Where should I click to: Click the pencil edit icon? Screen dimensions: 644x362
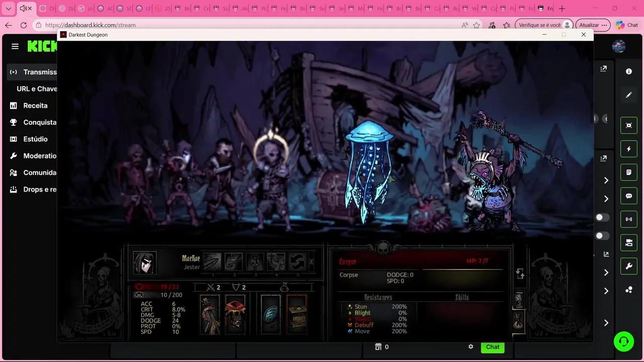coord(628,95)
